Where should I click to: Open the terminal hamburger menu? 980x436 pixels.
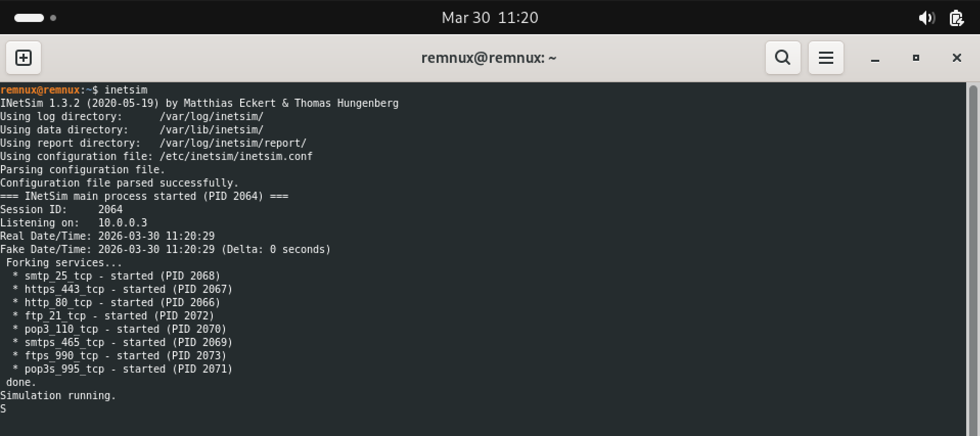point(826,58)
